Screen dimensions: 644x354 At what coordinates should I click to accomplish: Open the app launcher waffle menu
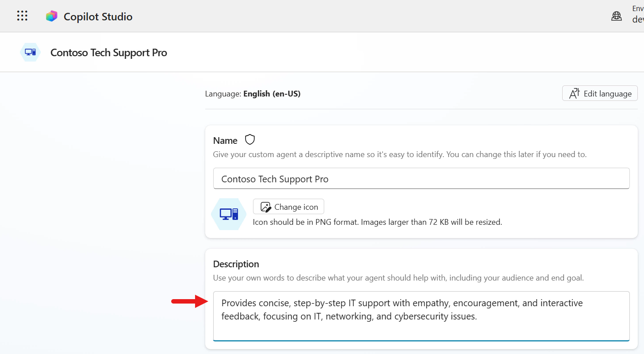click(22, 16)
